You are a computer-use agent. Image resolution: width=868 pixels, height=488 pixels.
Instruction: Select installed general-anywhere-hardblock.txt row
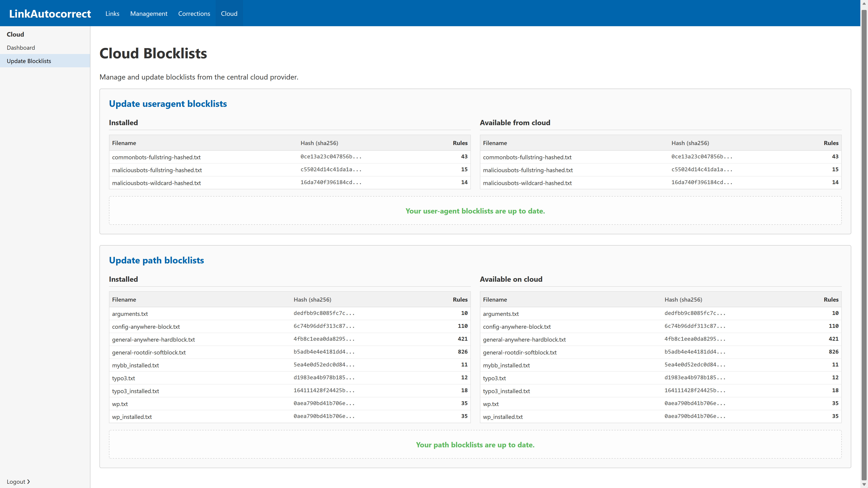290,339
